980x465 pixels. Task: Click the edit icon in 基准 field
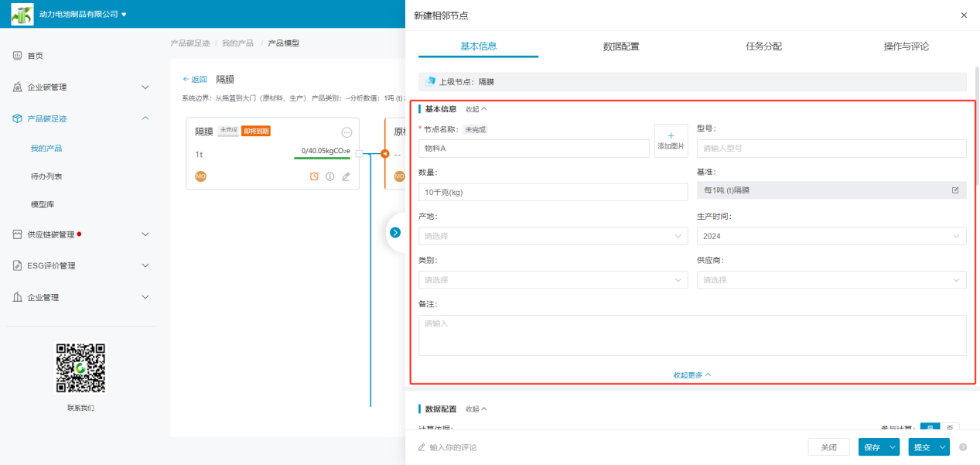coord(955,190)
